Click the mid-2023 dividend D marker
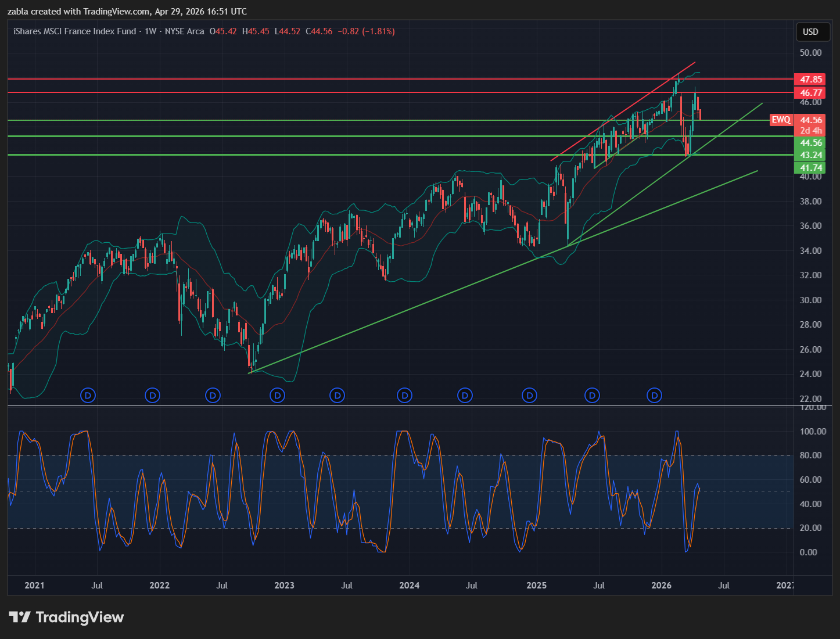Viewport: 840px width, 639px height. coord(337,396)
